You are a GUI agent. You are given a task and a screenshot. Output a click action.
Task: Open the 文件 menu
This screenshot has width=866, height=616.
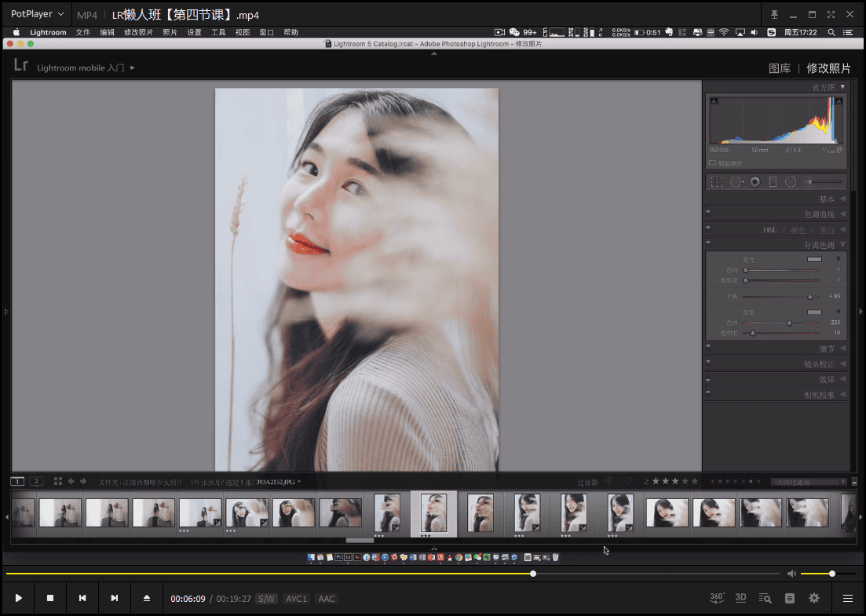83,33
